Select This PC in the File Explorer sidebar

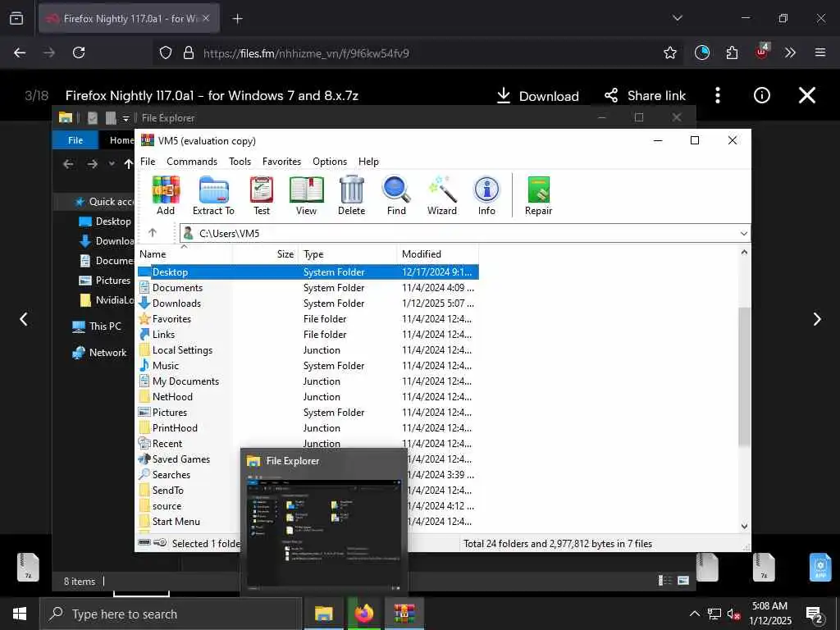[x=97, y=326]
